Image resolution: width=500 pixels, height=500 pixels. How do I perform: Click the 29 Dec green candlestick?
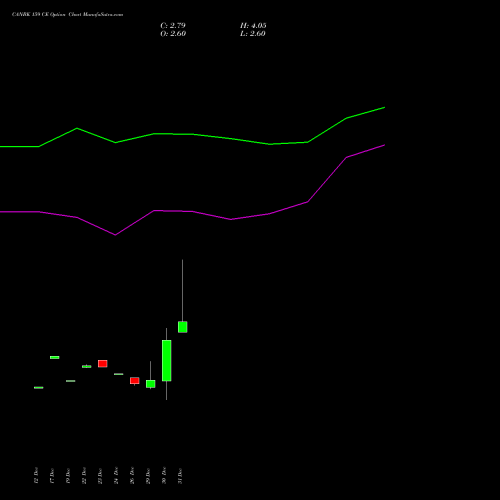click(150, 384)
